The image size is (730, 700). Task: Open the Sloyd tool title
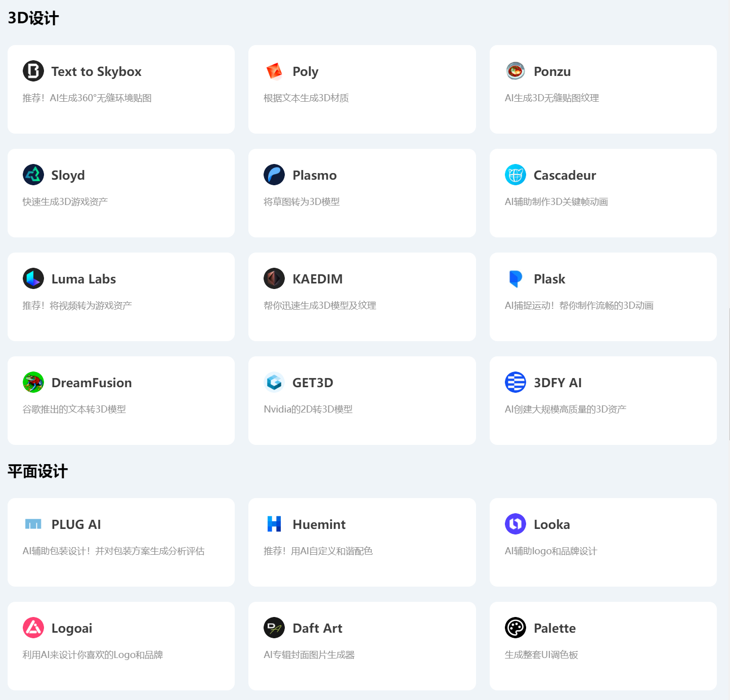tap(68, 175)
